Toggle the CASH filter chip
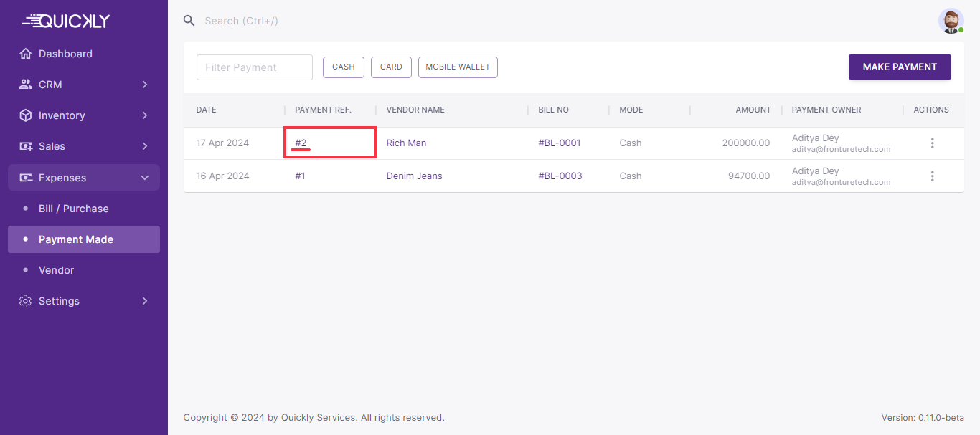The image size is (980, 435). coord(344,67)
